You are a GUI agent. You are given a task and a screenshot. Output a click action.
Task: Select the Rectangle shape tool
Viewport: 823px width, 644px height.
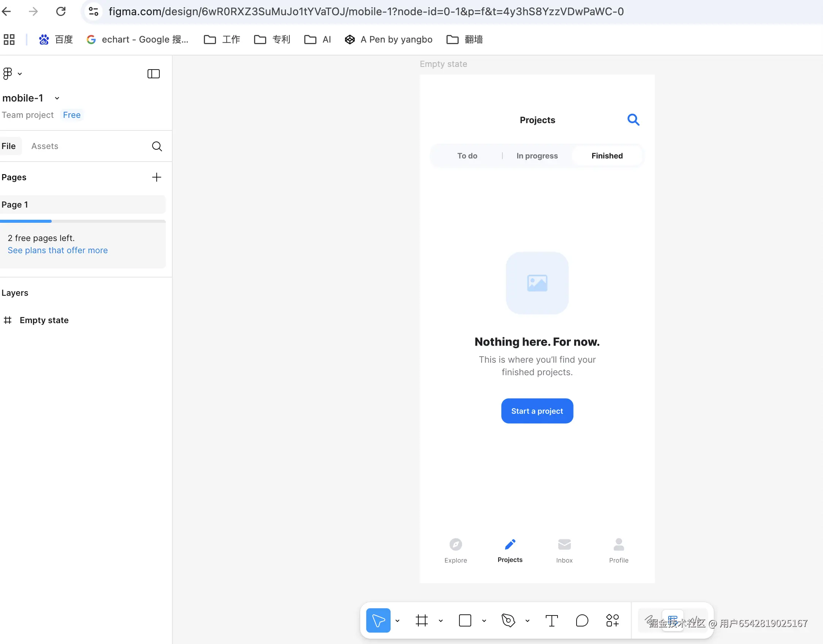pos(465,620)
